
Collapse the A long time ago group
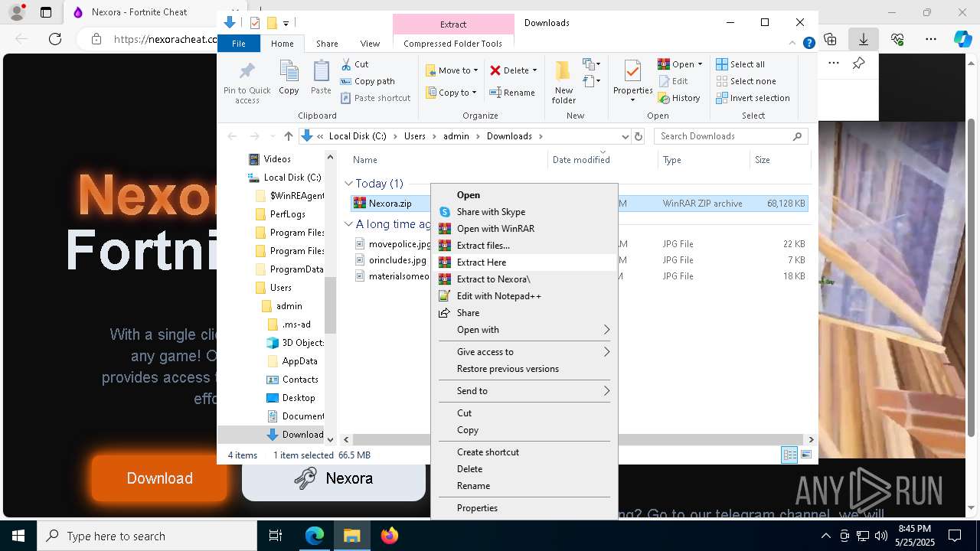348,224
